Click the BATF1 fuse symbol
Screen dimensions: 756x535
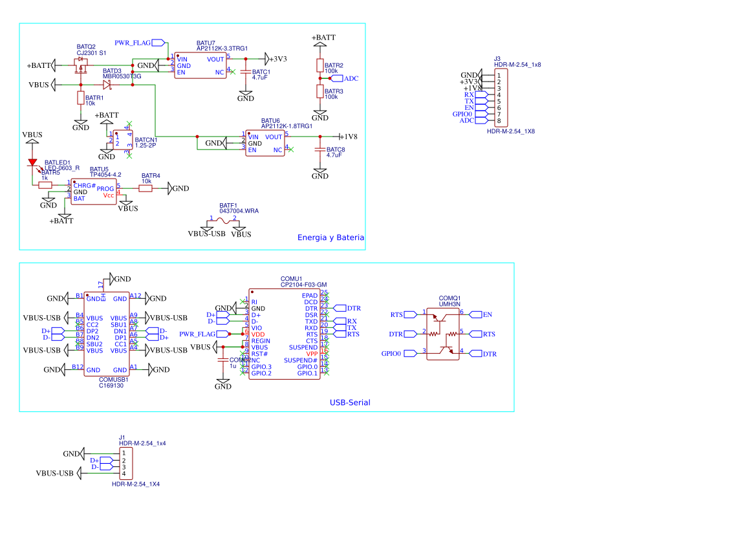[x=224, y=221]
